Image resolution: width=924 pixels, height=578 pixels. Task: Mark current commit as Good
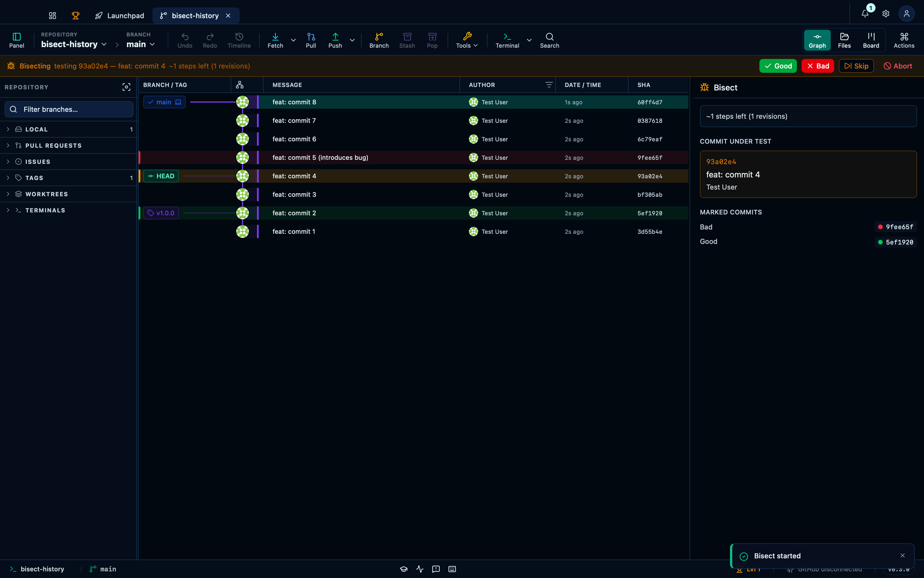coord(778,66)
